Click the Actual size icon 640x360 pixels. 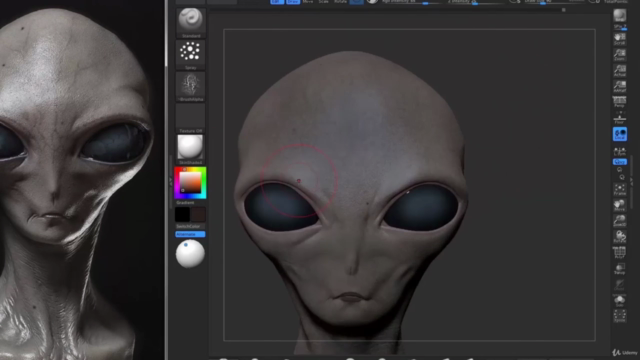pos(620,71)
